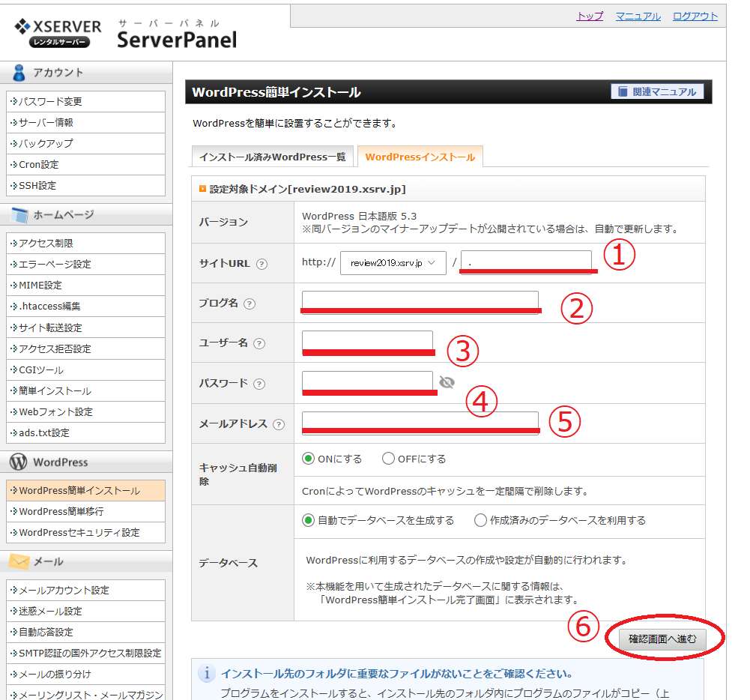Open help icon next to パスワード label

pos(259,384)
